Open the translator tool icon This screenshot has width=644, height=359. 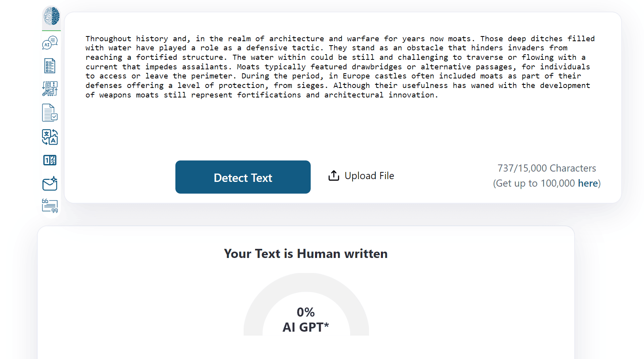(50, 137)
